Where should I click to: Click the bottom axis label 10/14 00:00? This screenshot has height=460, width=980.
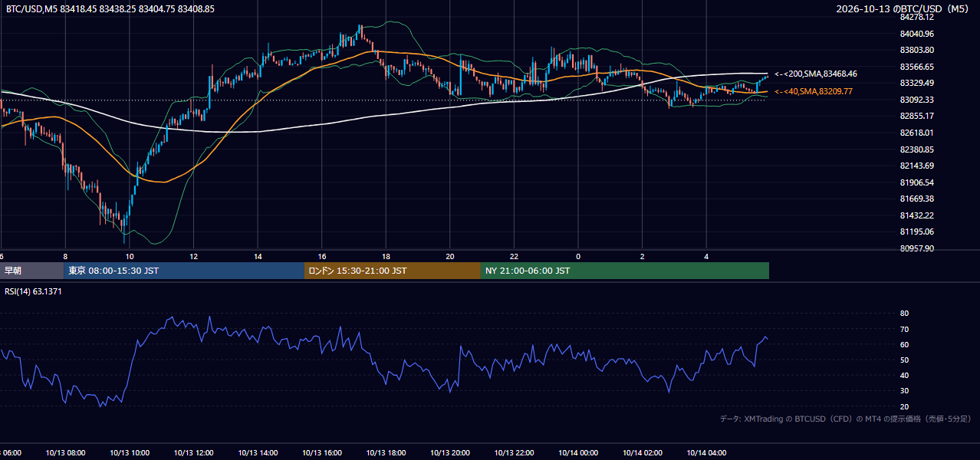tap(578, 452)
